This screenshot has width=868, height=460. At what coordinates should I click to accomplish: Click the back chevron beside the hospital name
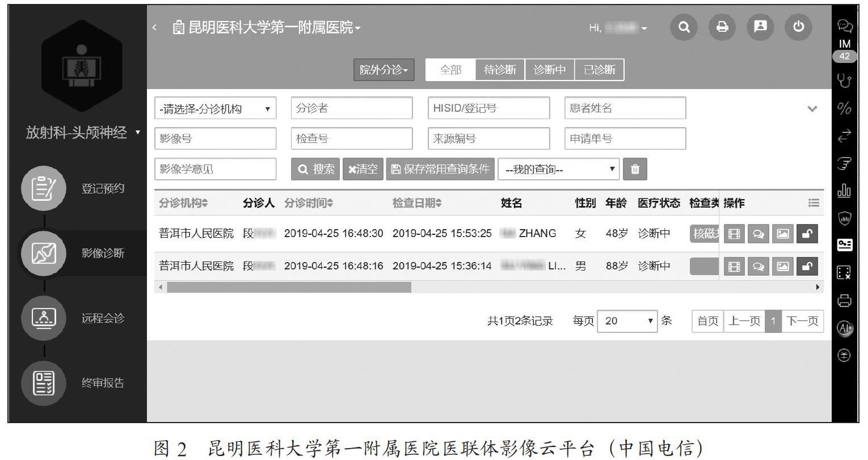(x=155, y=27)
